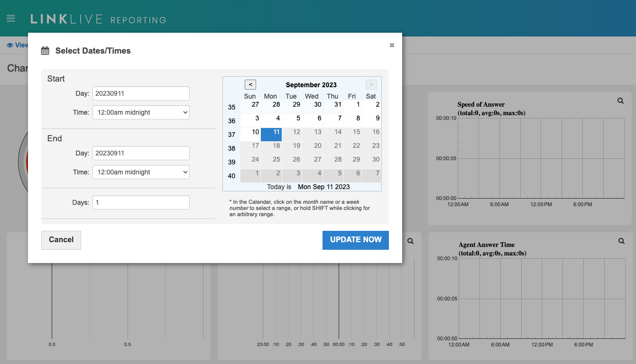Go to previous month in calendar

[250, 84]
